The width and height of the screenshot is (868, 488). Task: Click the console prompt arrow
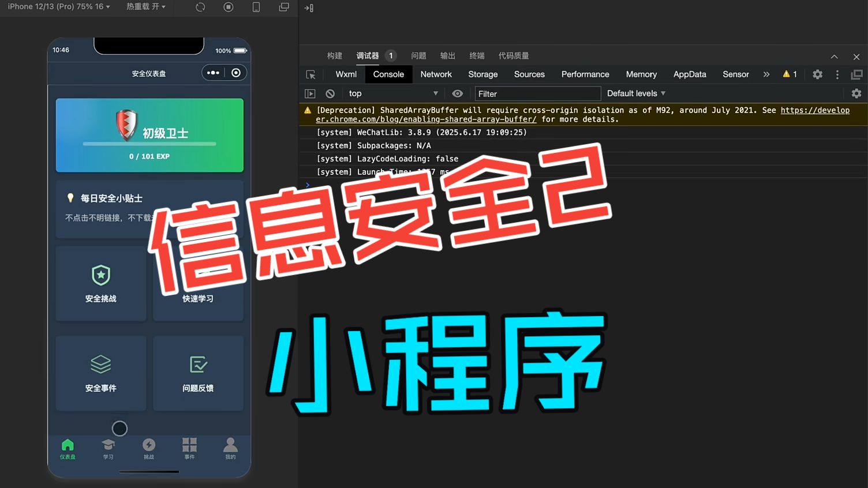(308, 185)
